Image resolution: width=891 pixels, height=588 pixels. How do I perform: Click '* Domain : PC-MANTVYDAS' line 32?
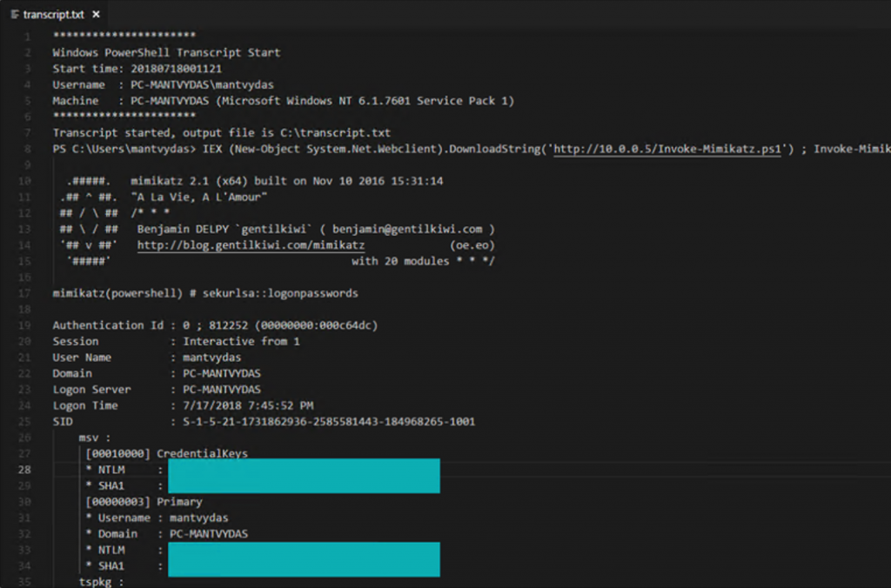166,534
